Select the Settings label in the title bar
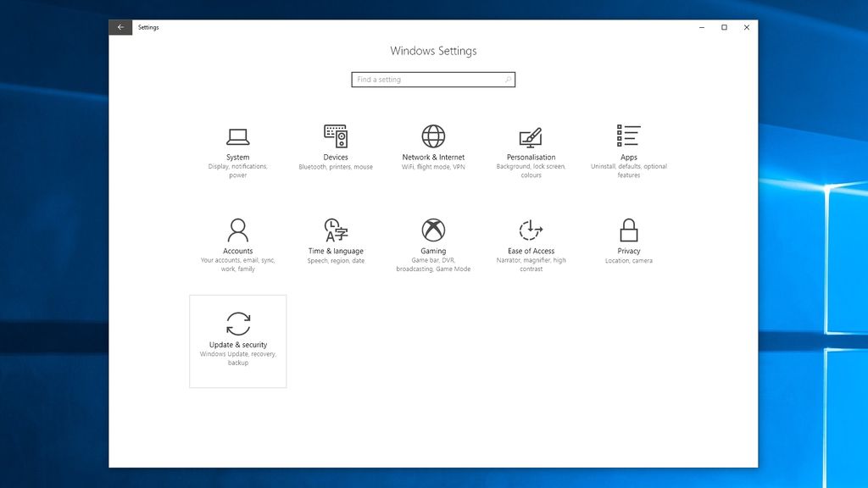The width and height of the screenshot is (868, 488). (x=149, y=26)
